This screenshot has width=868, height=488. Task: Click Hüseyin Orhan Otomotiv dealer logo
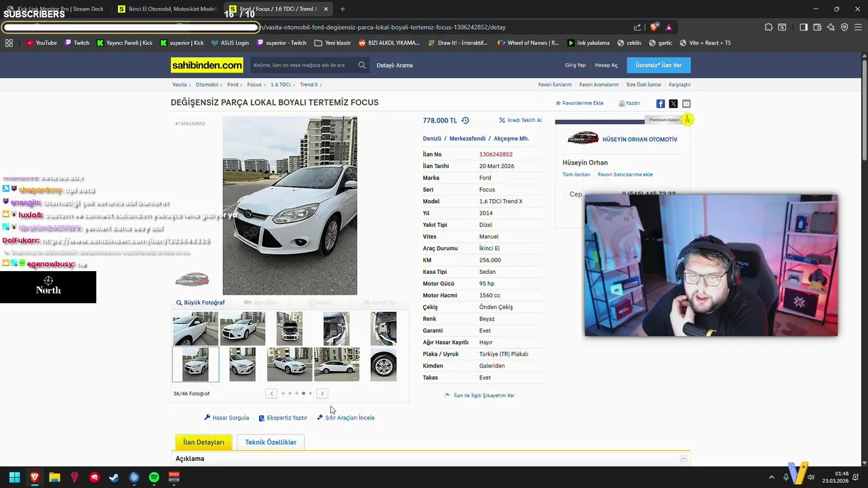pyautogui.click(x=583, y=139)
